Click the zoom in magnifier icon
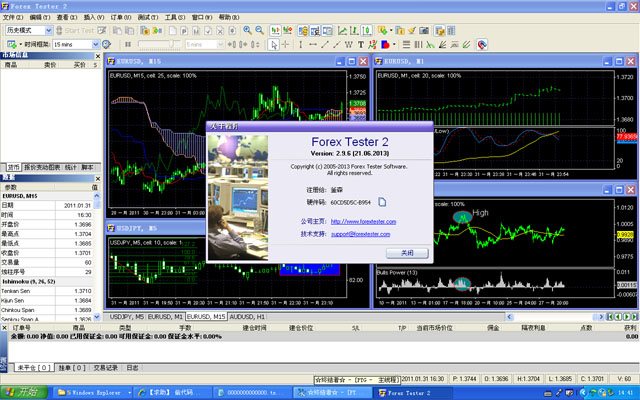 pyautogui.click(x=247, y=30)
